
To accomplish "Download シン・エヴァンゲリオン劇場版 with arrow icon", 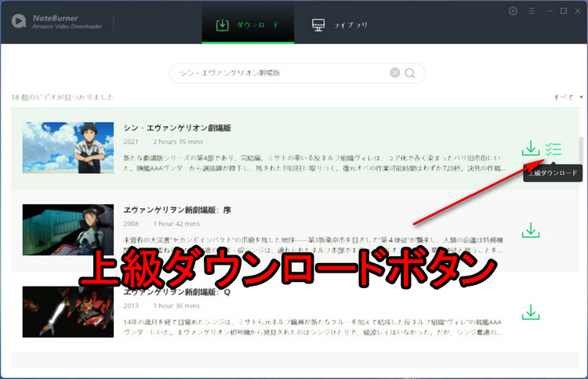I will click(x=530, y=148).
